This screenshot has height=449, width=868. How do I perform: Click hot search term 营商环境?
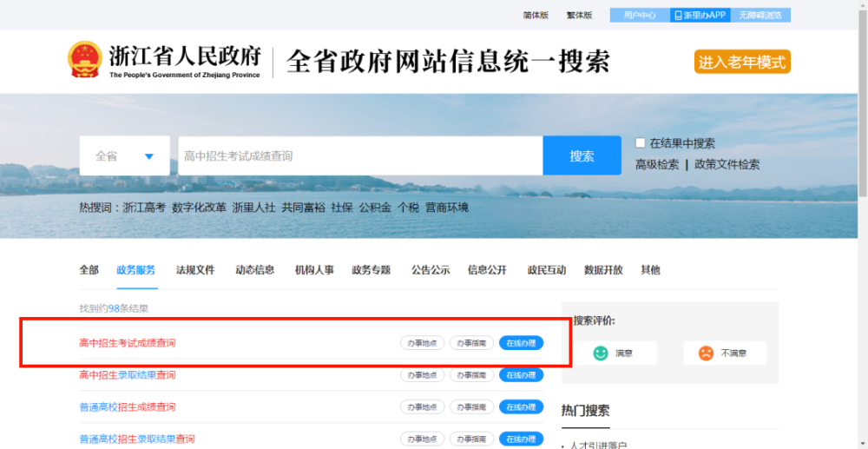447,208
